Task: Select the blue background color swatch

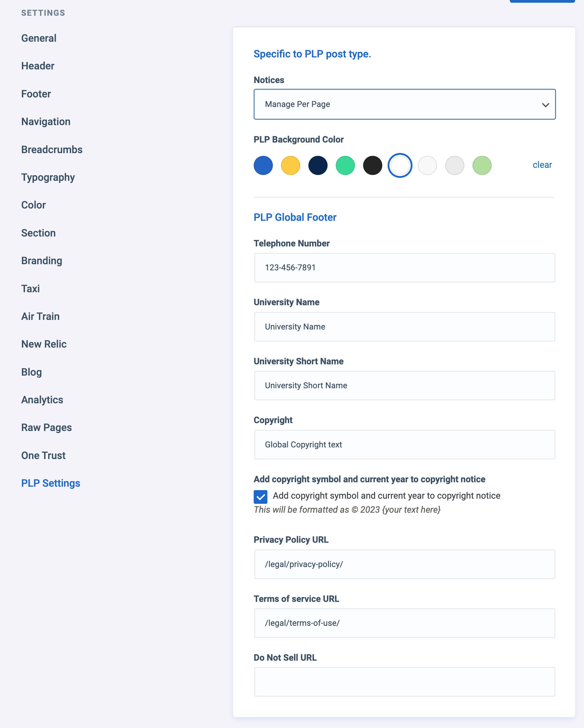Action: [263, 165]
